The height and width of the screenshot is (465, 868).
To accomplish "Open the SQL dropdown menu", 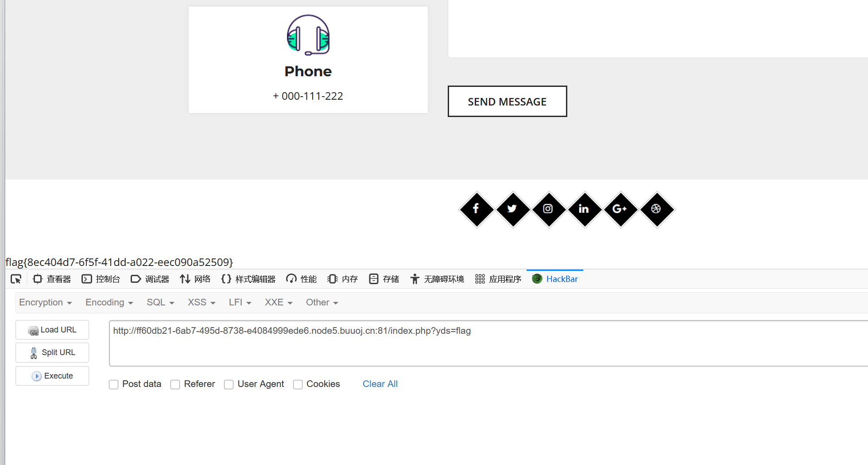I will pos(160,302).
